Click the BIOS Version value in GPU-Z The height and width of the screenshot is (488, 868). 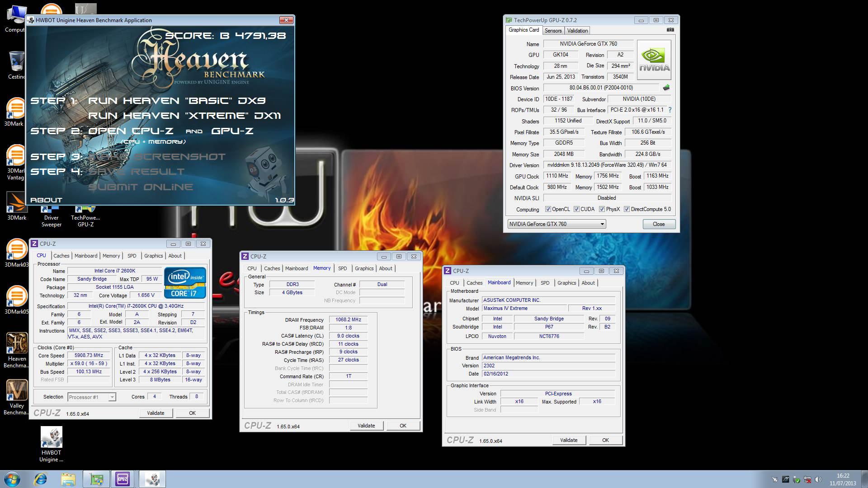click(x=601, y=88)
